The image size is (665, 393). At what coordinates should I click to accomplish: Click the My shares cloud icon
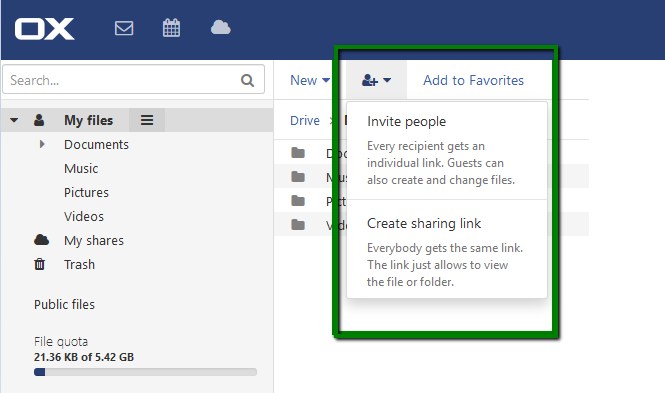click(x=41, y=240)
